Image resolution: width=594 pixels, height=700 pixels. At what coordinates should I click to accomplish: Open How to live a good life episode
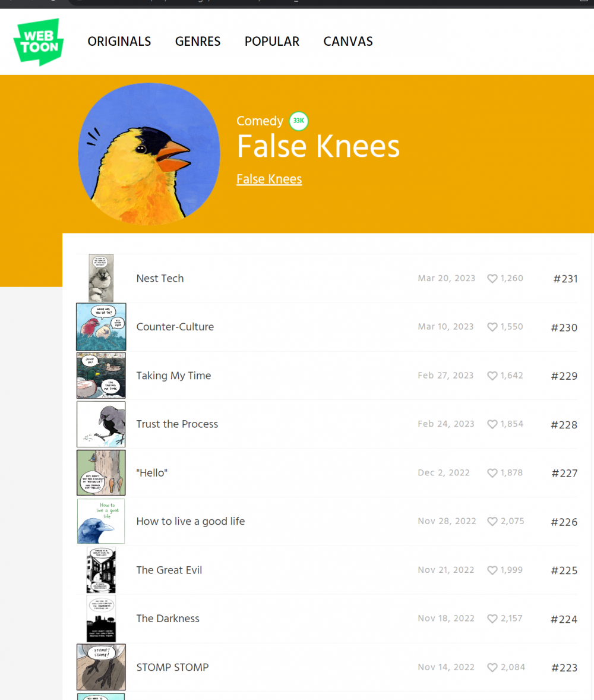coord(190,521)
